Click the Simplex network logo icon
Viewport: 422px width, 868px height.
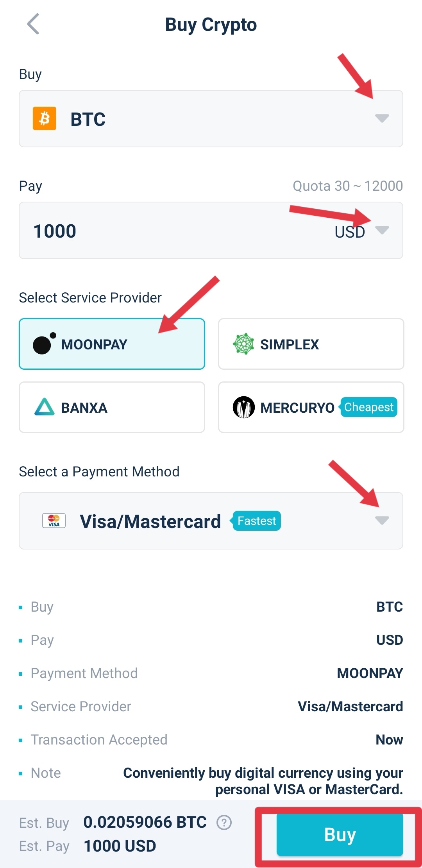tap(244, 344)
